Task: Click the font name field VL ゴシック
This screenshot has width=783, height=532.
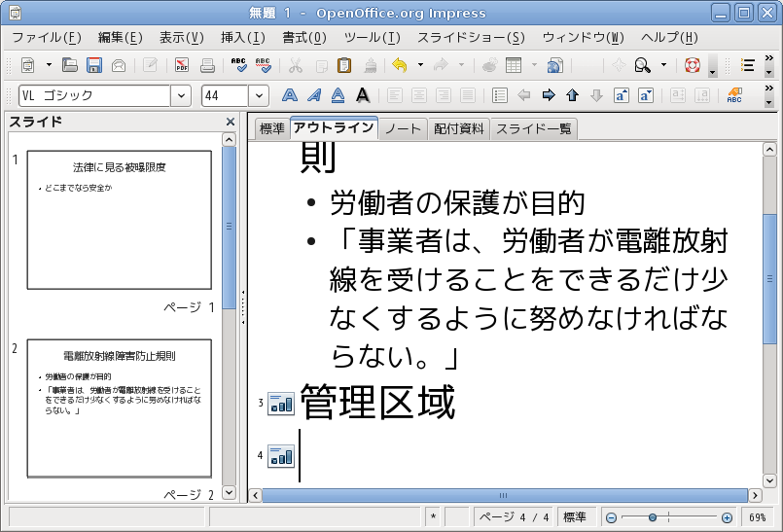Action: [95, 95]
